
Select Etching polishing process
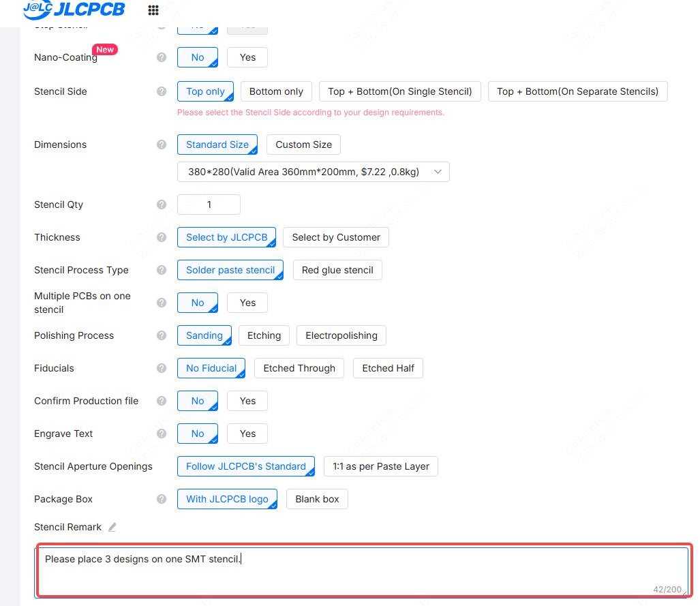[264, 335]
